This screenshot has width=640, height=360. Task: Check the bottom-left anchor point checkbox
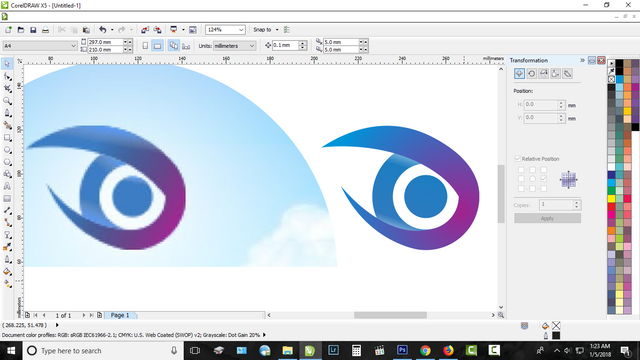tap(521, 188)
